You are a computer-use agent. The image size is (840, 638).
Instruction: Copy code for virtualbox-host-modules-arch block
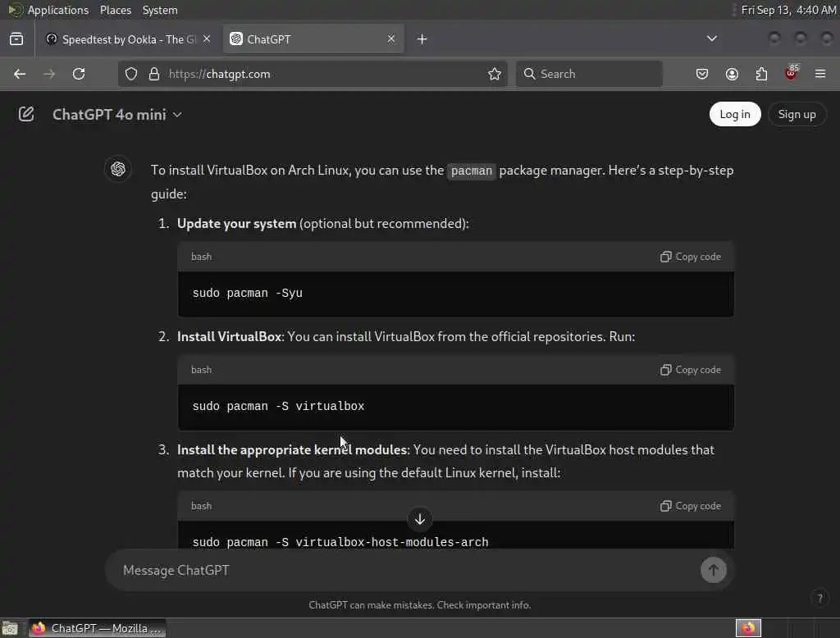click(x=690, y=506)
